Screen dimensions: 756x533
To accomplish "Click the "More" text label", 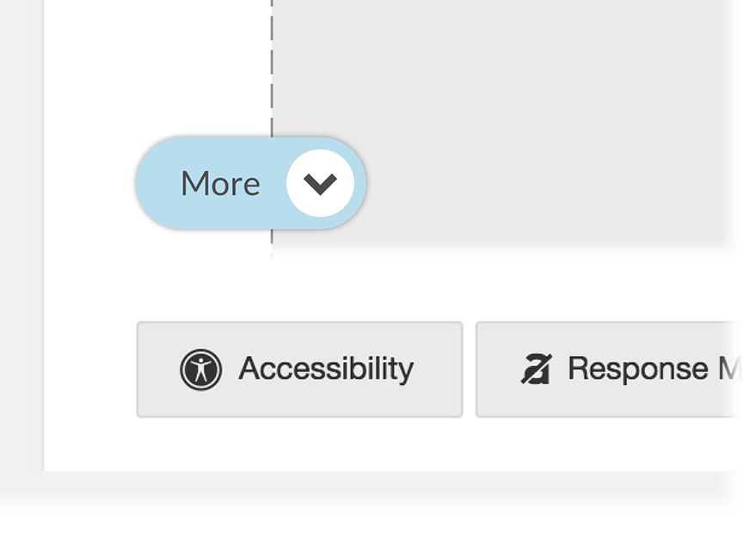I will click(x=220, y=184).
